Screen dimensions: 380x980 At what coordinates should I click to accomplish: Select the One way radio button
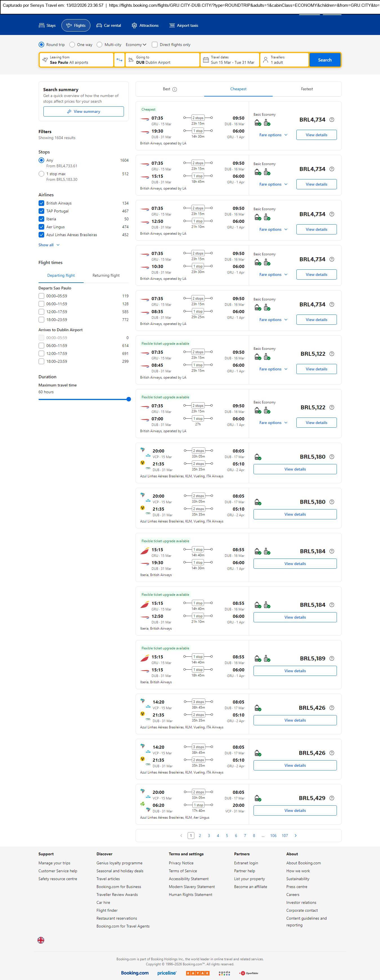pyautogui.click(x=72, y=45)
